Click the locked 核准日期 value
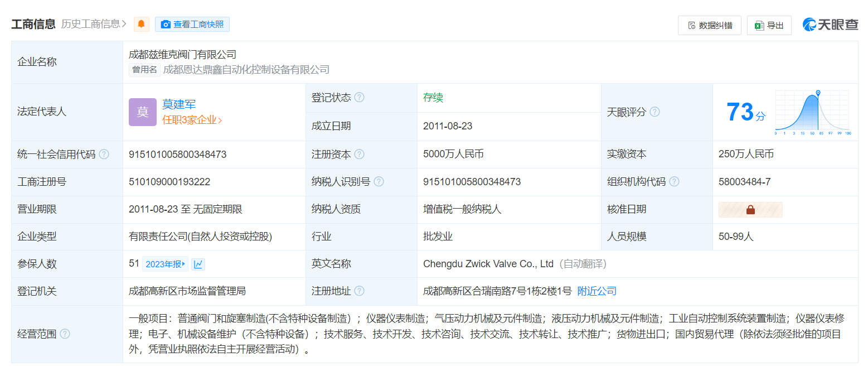 pyautogui.click(x=750, y=210)
